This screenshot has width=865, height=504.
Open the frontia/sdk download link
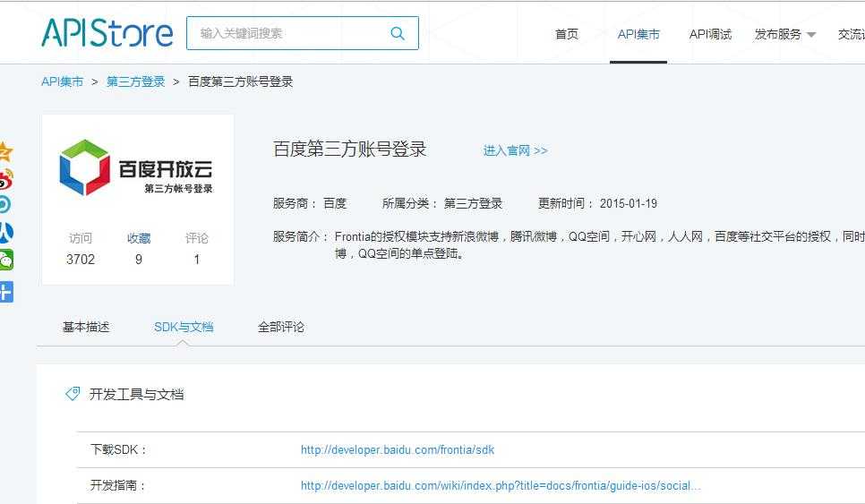(x=398, y=450)
